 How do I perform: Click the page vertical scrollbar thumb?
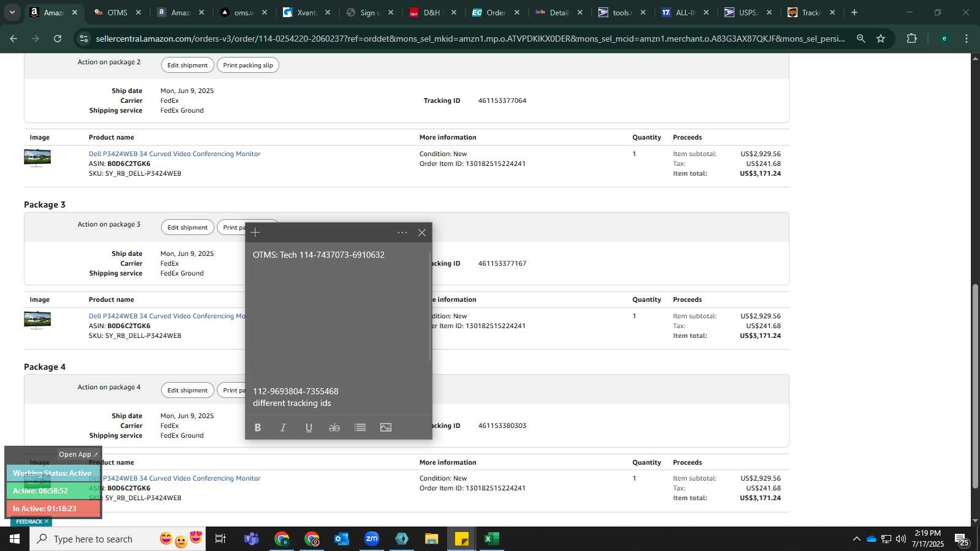coord(975,386)
